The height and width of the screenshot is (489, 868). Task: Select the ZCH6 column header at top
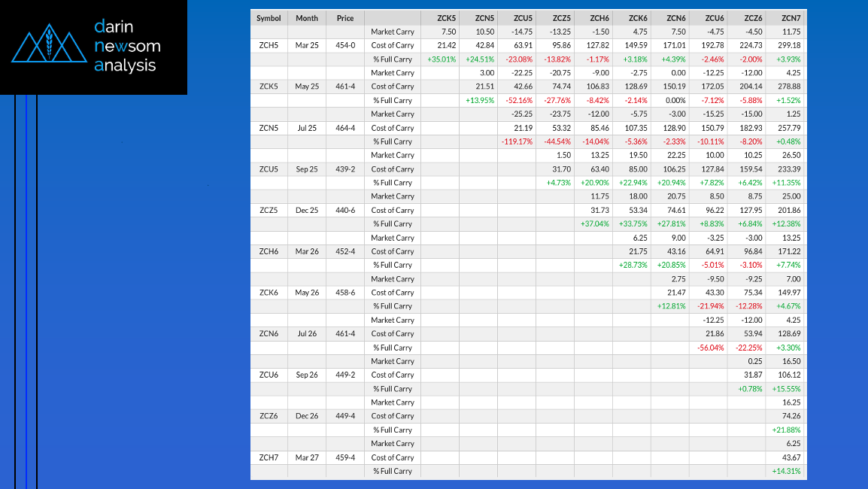tap(599, 18)
